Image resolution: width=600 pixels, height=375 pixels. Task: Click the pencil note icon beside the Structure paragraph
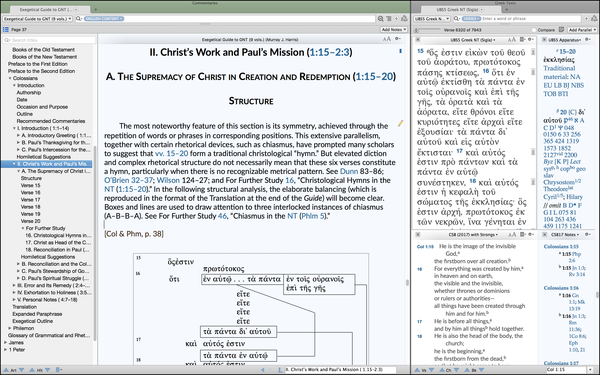[x=401, y=123]
